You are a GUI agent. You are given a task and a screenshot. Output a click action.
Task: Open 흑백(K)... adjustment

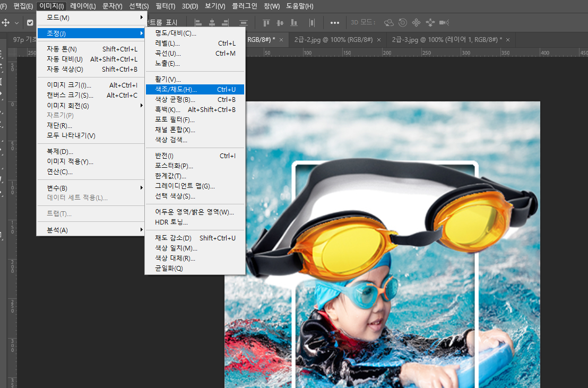pyautogui.click(x=195, y=109)
